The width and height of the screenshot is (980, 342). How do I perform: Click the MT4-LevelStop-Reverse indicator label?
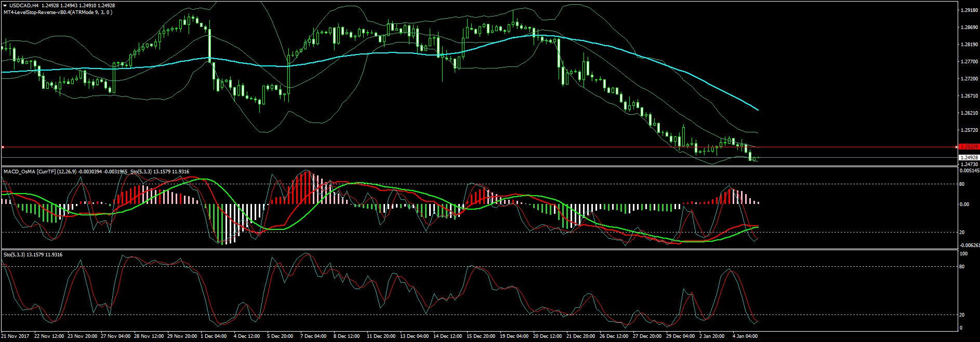click(58, 12)
